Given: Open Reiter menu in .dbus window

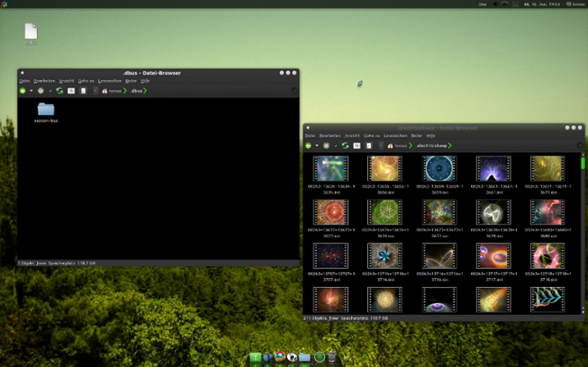Looking at the screenshot, I should 131,81.
